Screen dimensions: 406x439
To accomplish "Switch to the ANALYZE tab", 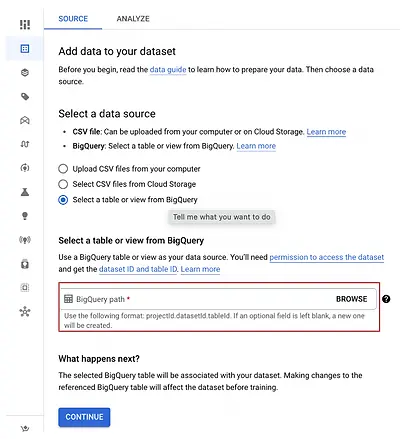I will (x=133, y=19).
